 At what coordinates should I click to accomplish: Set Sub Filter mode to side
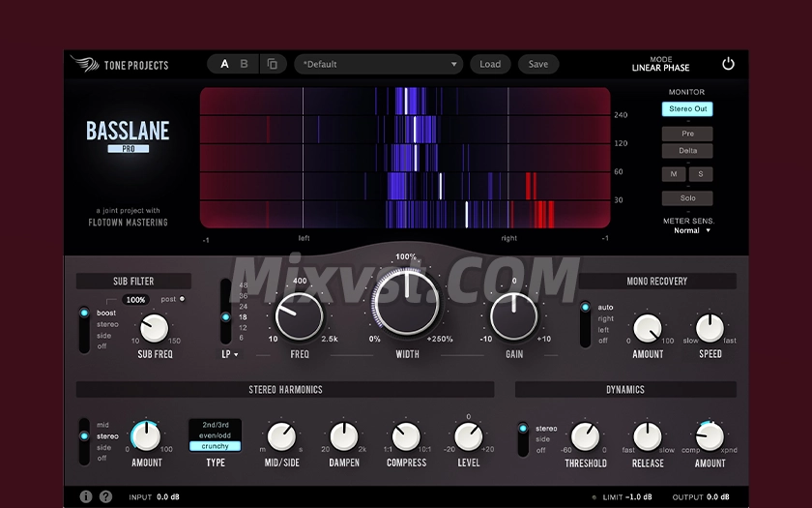tap(103, 336)
